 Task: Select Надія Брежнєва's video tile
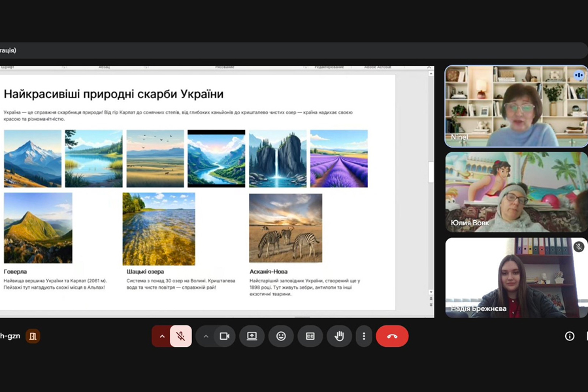(x=516, y=278)
